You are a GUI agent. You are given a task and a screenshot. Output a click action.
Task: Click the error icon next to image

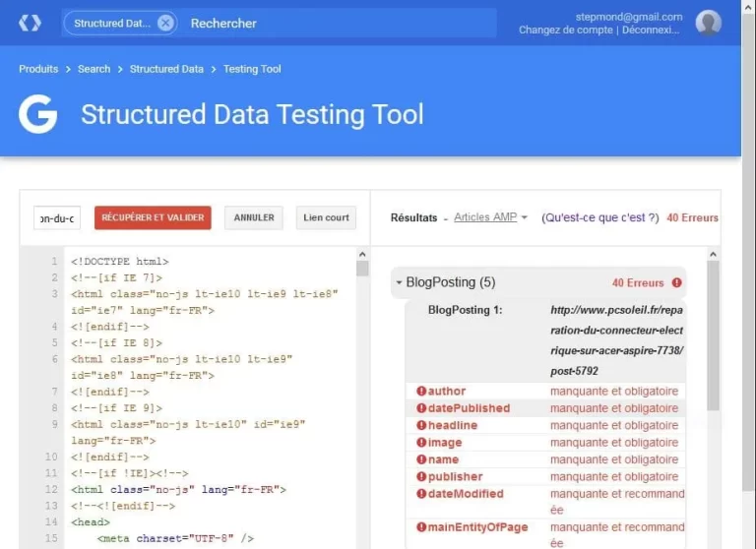point(421,443)
